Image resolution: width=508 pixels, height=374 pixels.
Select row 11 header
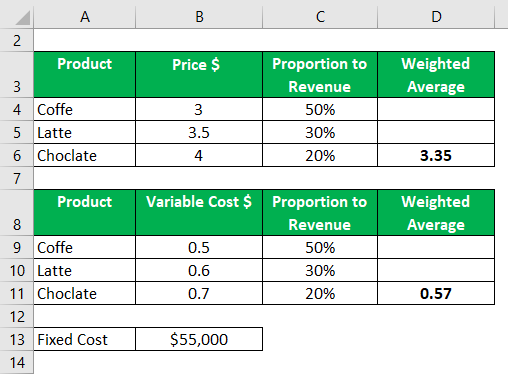point(17,293)
